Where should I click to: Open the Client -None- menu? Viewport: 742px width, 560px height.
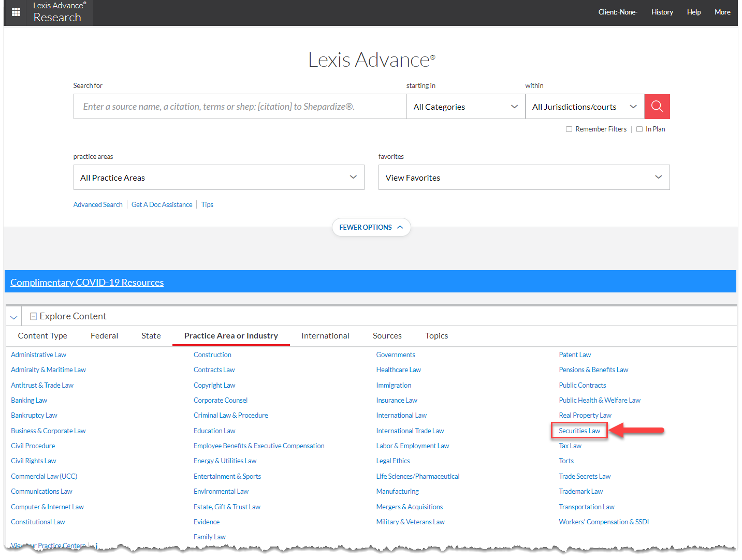click(618, 12)
